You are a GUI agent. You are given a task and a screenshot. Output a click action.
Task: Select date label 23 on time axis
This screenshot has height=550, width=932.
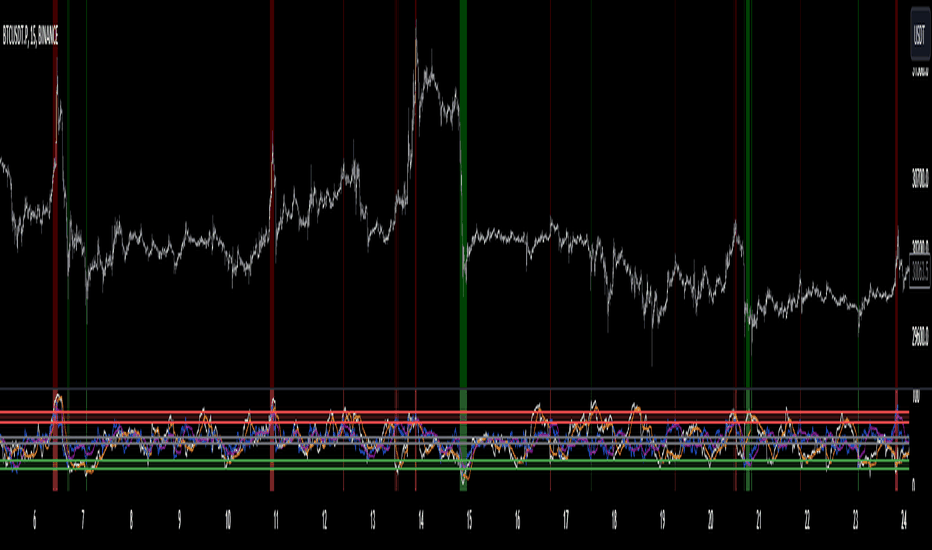[855, 520]
